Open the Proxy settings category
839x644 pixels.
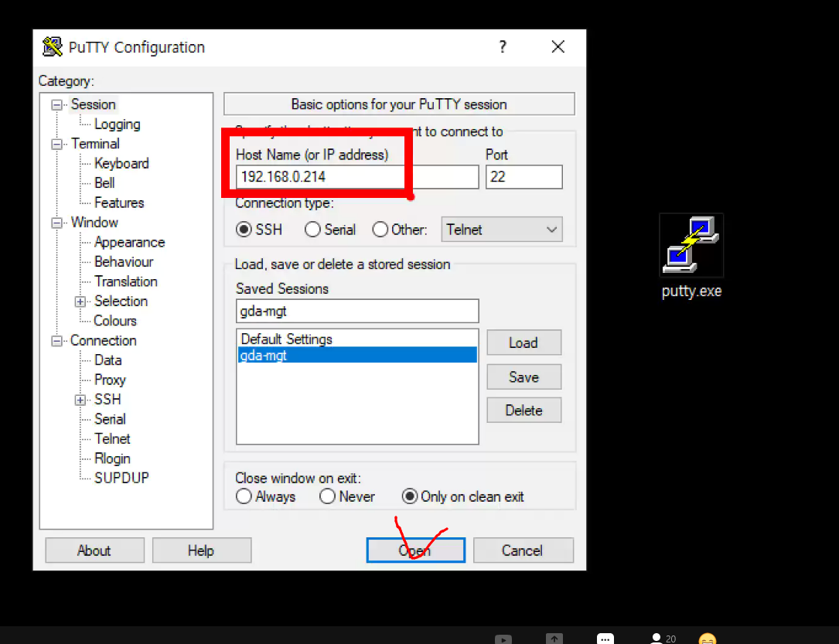point(111,380)
